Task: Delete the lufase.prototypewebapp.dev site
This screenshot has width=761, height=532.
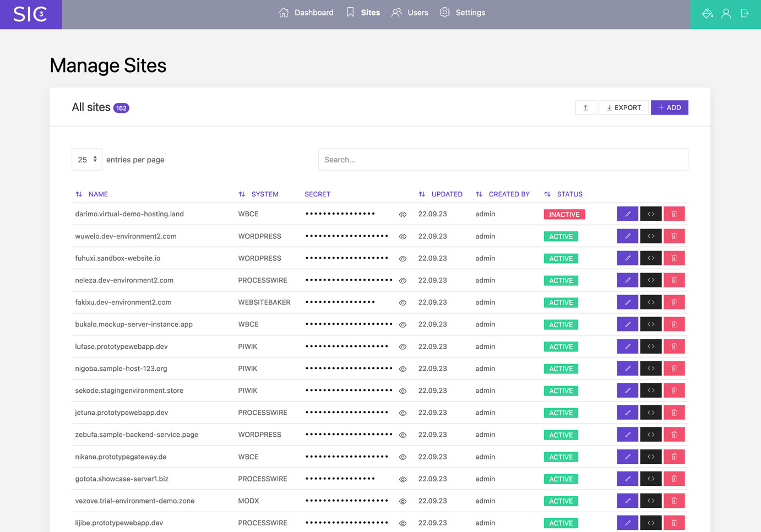Action: point(674,346)
